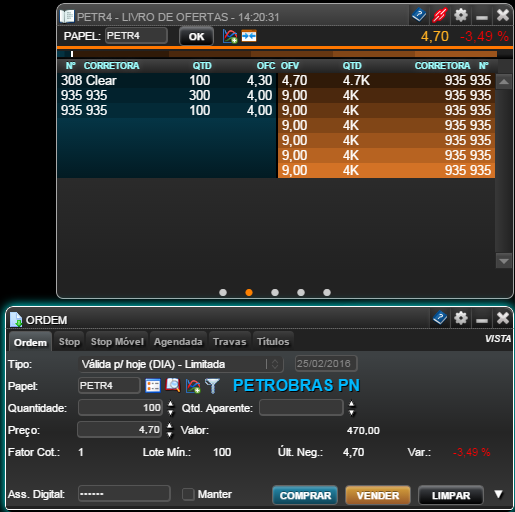The width and height of the screenshot is (515, 512).
Task: Click the last highlighted 9,00 sell offer row
Action: [x=386, y=170]
